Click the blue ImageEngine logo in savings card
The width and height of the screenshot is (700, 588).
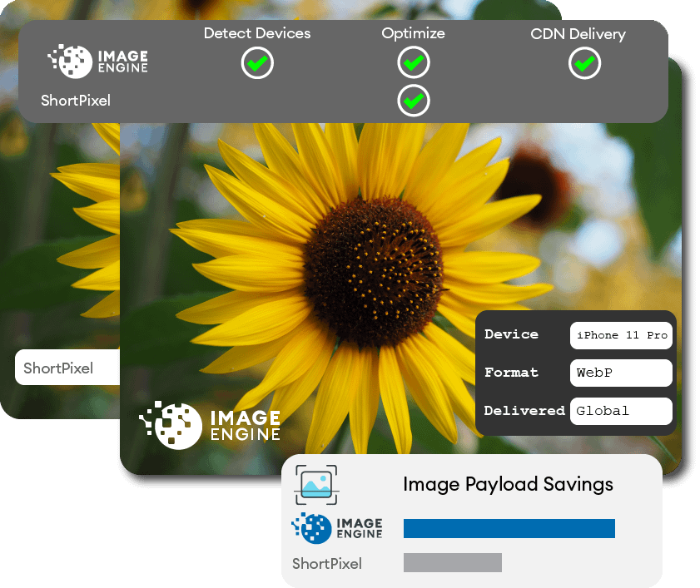(337, 528)
